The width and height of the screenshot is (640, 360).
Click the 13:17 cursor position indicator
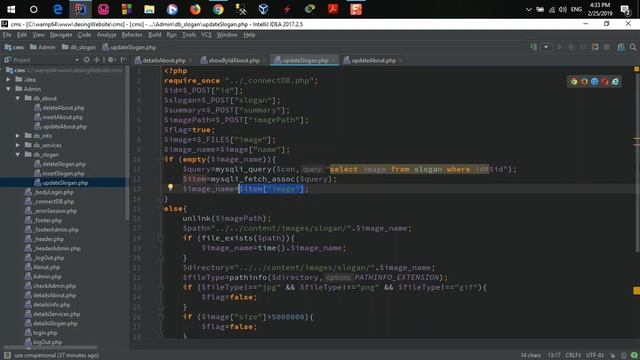click(554, 355)
